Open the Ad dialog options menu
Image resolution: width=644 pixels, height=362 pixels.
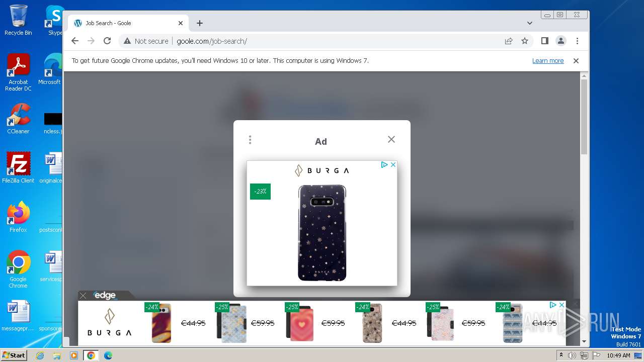pyautogui.click(x=250, y=140)
